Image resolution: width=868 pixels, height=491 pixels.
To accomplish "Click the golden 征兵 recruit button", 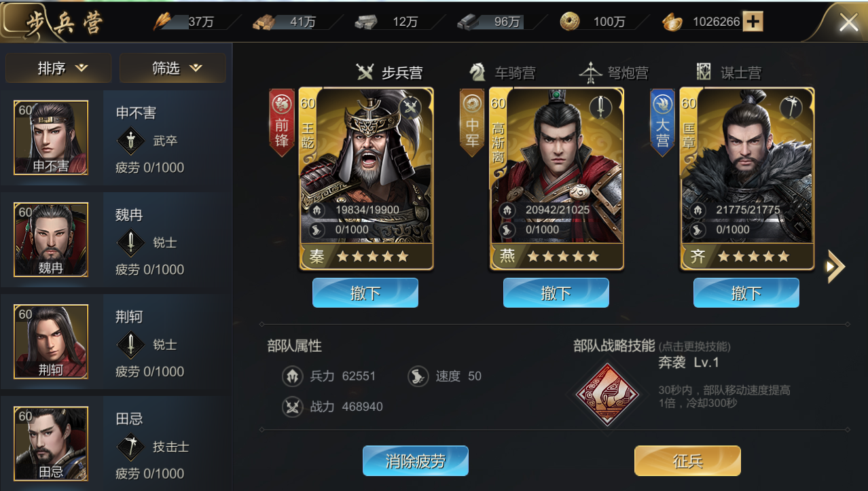I will coord(687,461).
